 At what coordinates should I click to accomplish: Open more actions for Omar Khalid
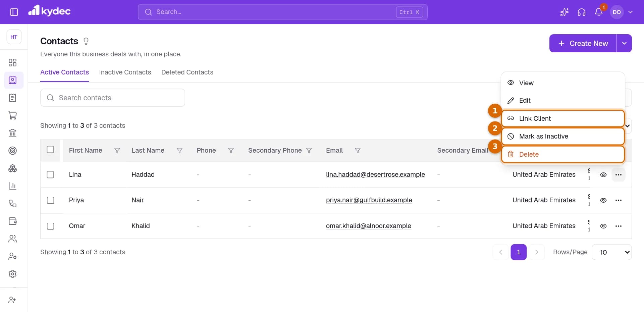619,226
